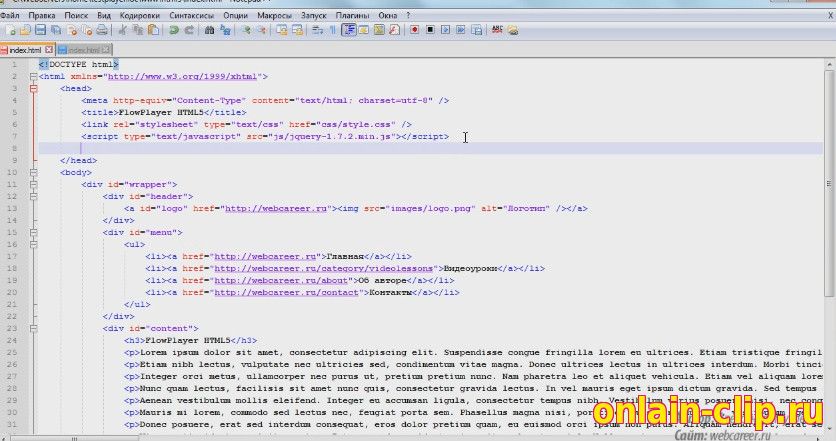Viewport: 836px width, 441px height.
Task: Save the file using the diskette icon
Action: 41,30
